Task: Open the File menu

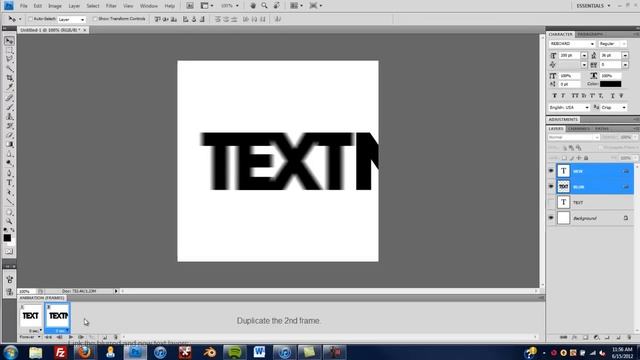Action: point(23,6)
